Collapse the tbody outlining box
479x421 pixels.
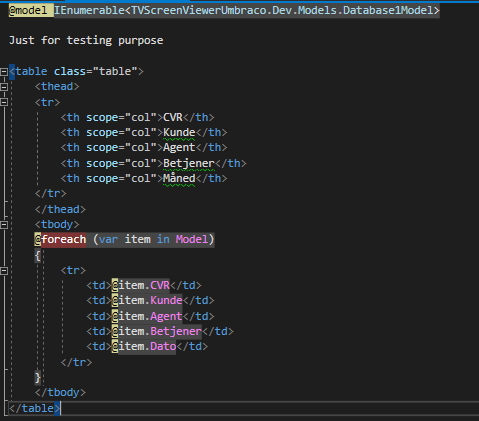pyautogui.click(x=4, y=225)
